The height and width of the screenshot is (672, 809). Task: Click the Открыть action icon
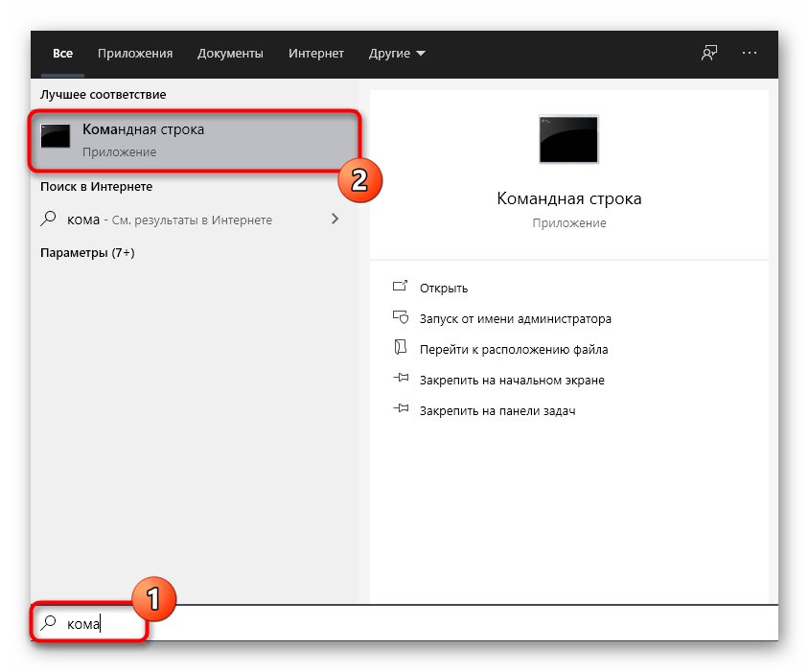401,288
